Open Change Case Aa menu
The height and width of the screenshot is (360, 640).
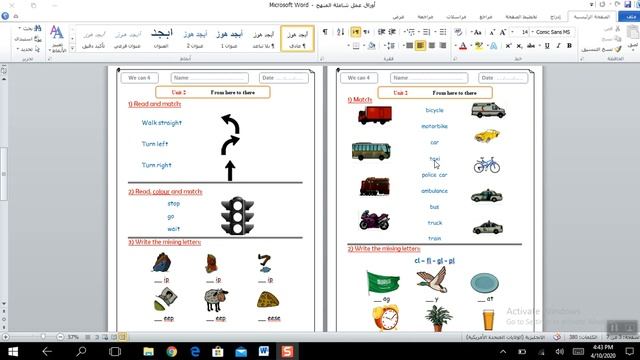476,32
